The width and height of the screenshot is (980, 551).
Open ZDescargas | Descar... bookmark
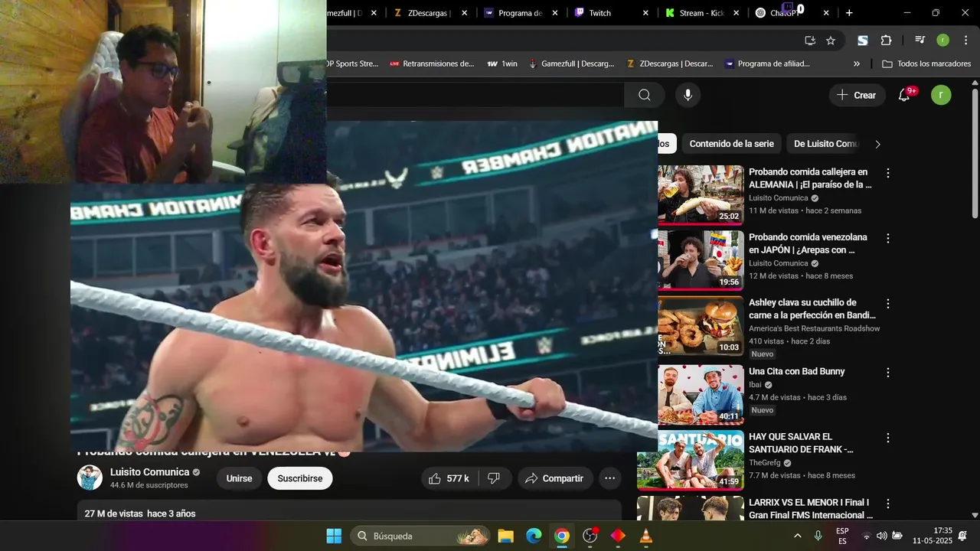(670, 64)
